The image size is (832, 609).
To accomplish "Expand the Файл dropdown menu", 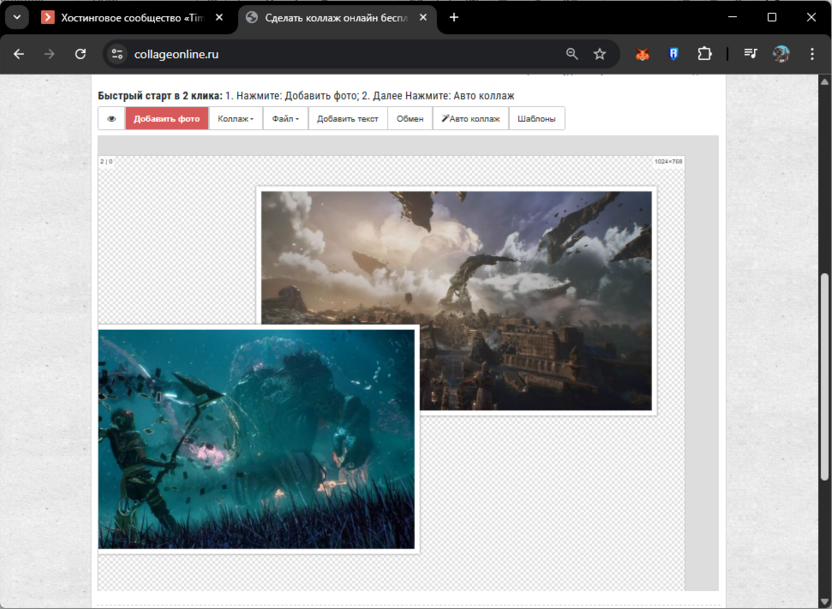I will [284, 118].
